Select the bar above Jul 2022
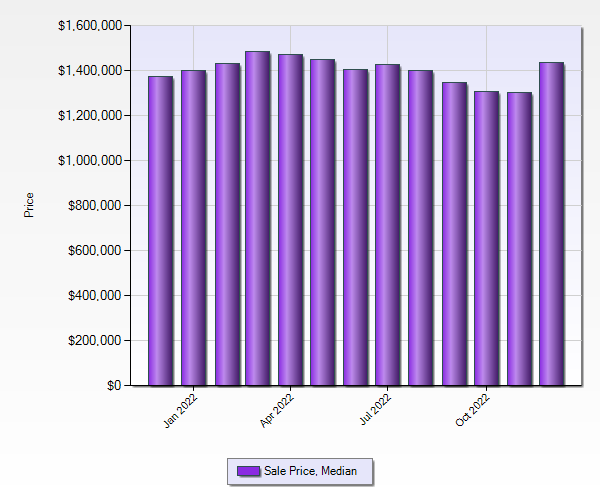Screen dimensions: 600x500 click(387, 225)
